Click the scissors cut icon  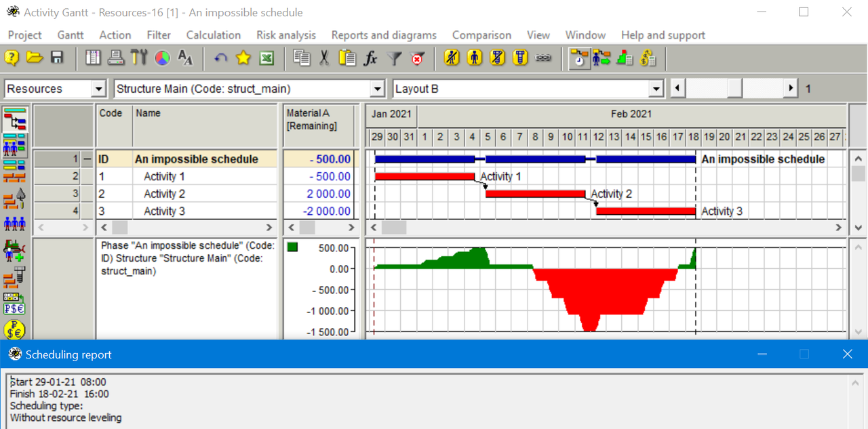tap(325, 58)
